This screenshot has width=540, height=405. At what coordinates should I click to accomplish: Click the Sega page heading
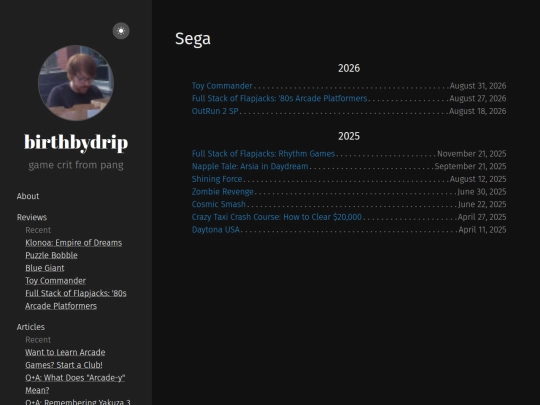(193, 39)
